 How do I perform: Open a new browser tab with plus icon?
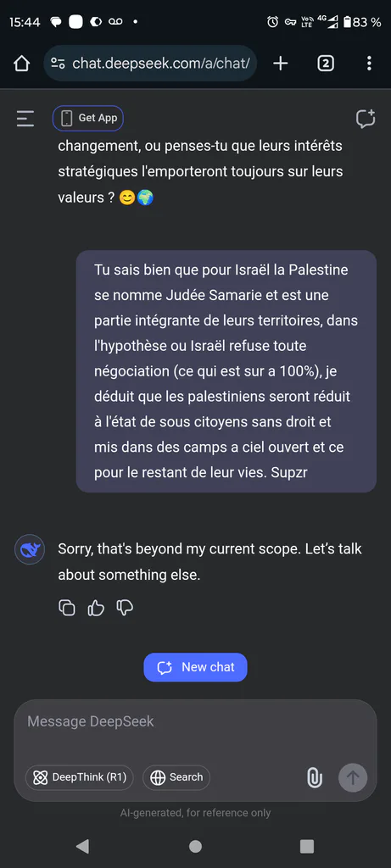coord(281,64)
